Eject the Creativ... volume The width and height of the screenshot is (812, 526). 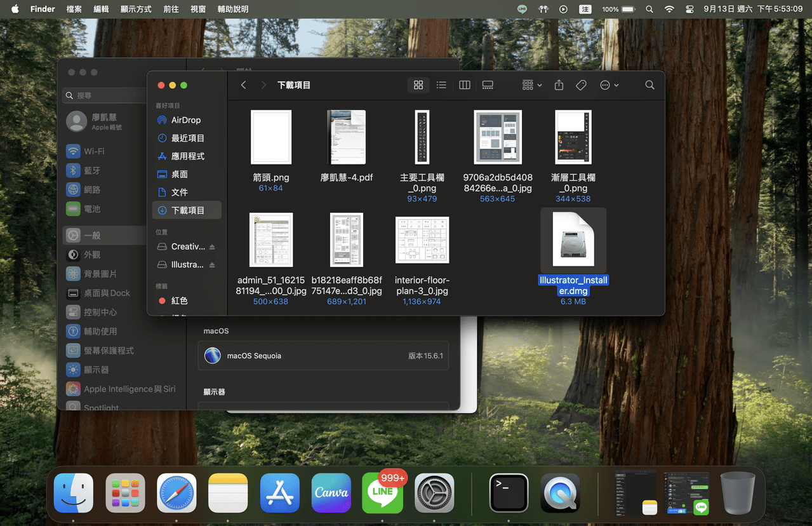pyautogui.click(x=212, y=246)
